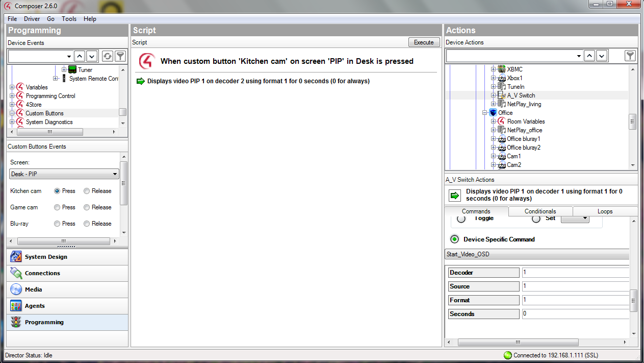644x363 pixels.
Task: Click the down arrow button in Device Events
Action: (92, 56)
